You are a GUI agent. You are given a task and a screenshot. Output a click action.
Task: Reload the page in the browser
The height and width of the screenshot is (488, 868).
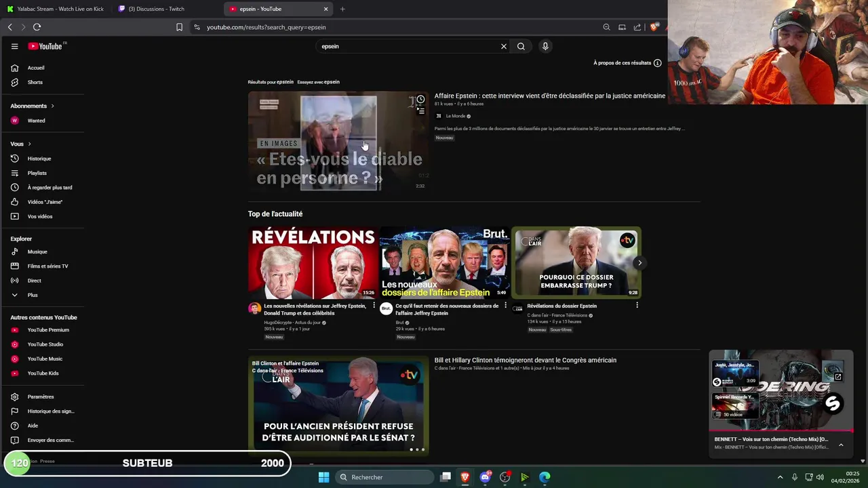pyautogui.click(x=37, y=27)
